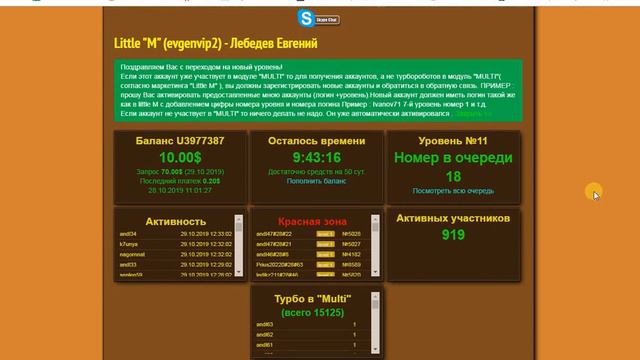640x360 pixels.
Task: Click 'Активных участников' heading
Action: click(453, 218)
